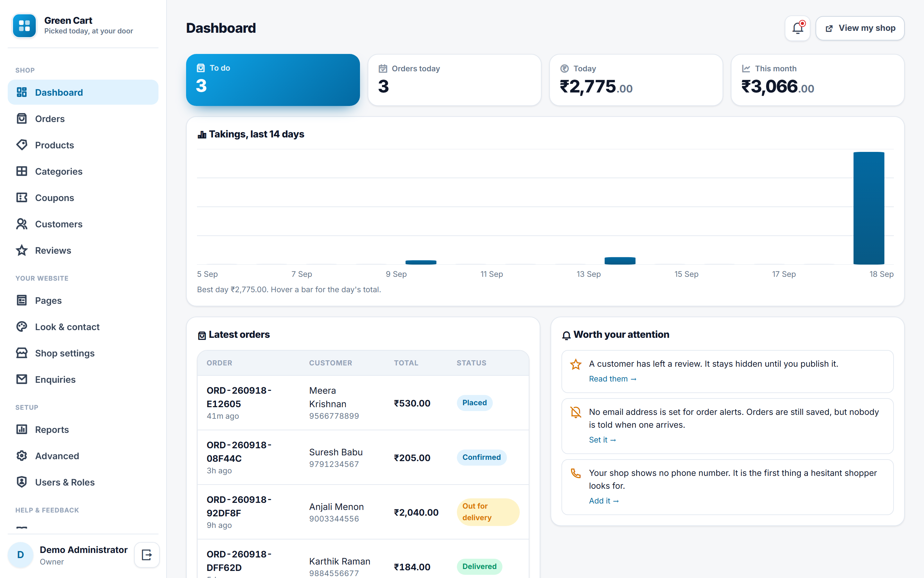The image size is (924, 578).
Task: Open the Customers section
Action: 83,224
